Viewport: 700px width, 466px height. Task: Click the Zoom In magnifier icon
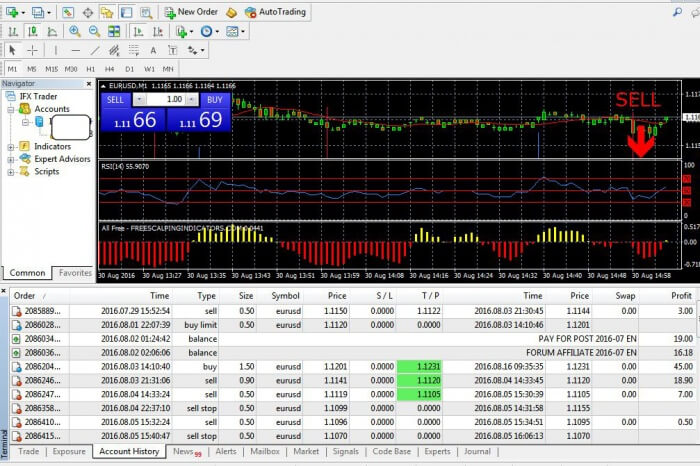coord(75,31)
